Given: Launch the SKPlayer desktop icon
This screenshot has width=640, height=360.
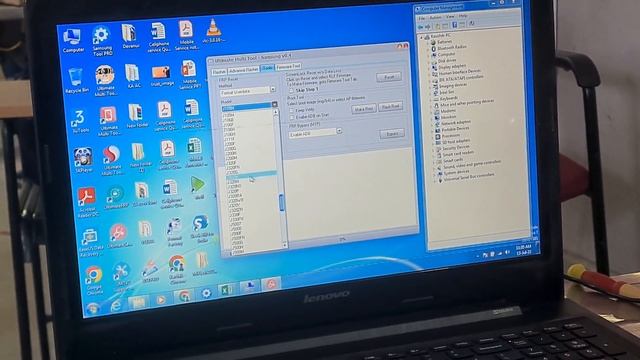Looking at the screenshot, I should pyautogui.click(x=83, y=160).
